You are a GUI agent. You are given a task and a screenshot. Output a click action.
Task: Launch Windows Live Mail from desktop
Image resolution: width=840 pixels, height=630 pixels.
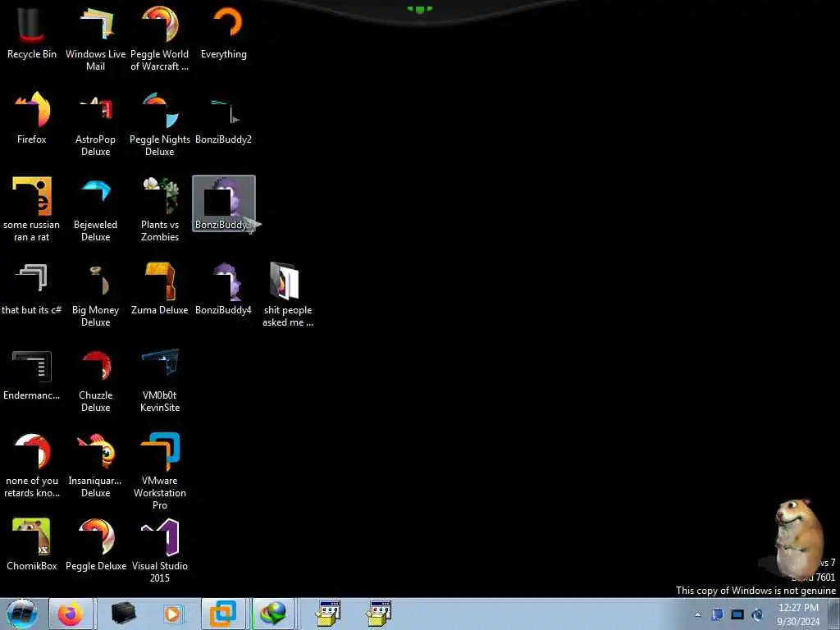95,39
